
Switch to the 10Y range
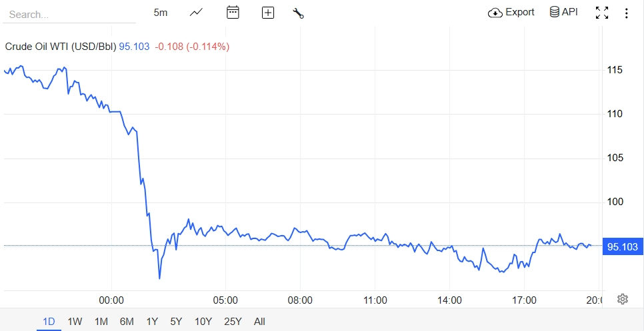tap(203, 322)
